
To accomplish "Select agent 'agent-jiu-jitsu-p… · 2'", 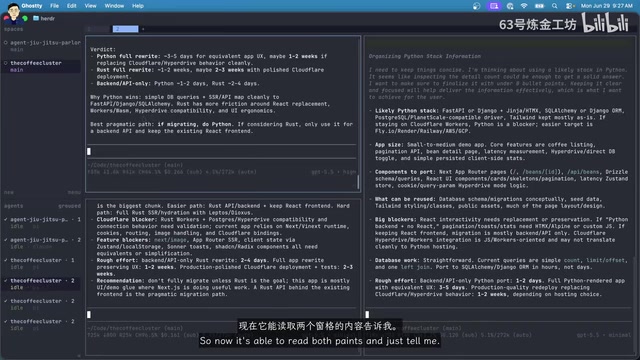I will (42, 243).
